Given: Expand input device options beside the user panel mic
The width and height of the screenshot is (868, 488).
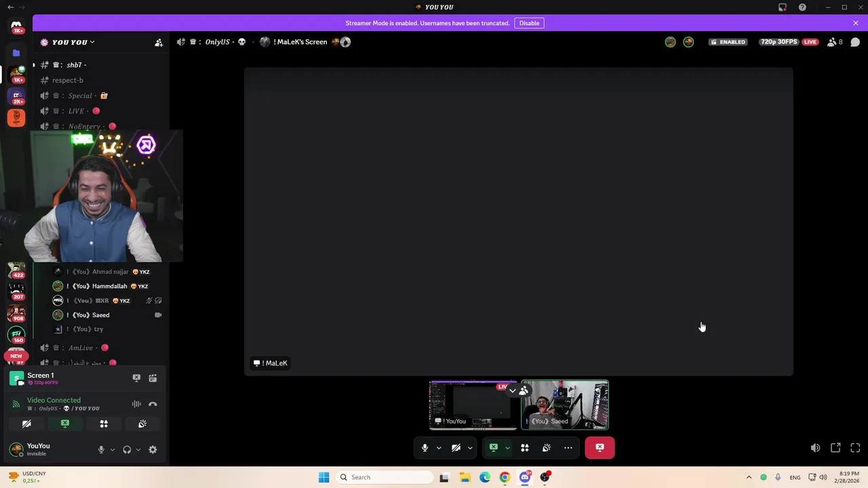Looking at the screenshot, I should point(113,449).
